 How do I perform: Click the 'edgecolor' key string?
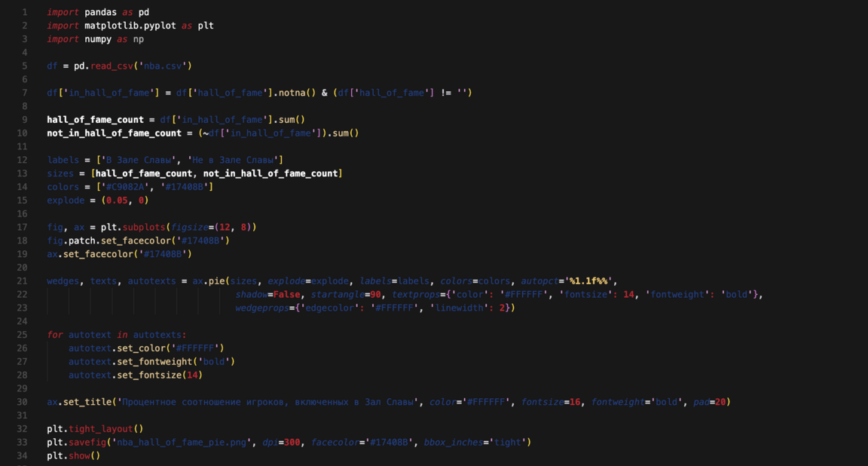(x=330, y=308)
